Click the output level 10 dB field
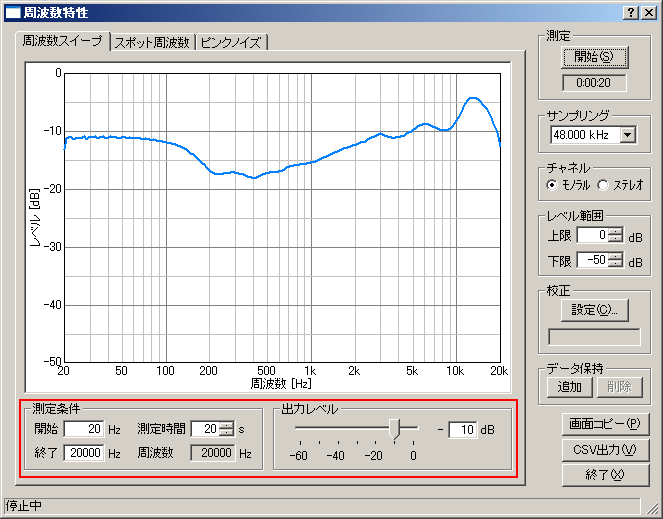663x519 pixels. (x=463, y=430)
